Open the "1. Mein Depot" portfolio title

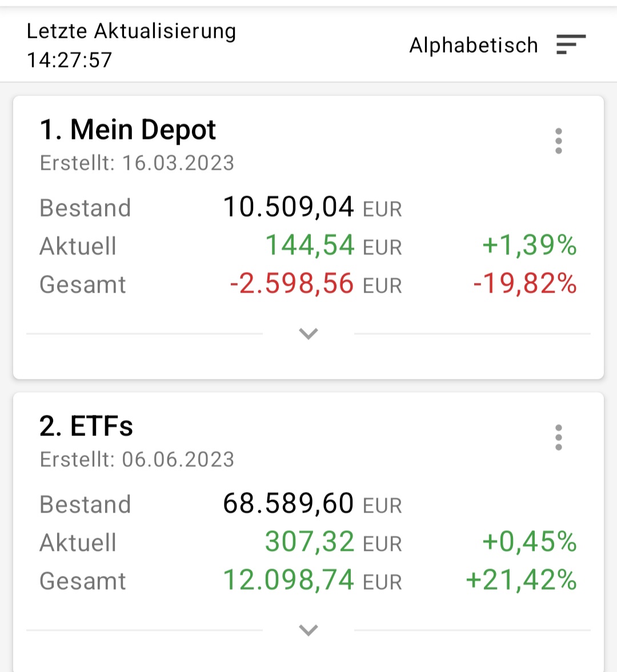(127, 130)
